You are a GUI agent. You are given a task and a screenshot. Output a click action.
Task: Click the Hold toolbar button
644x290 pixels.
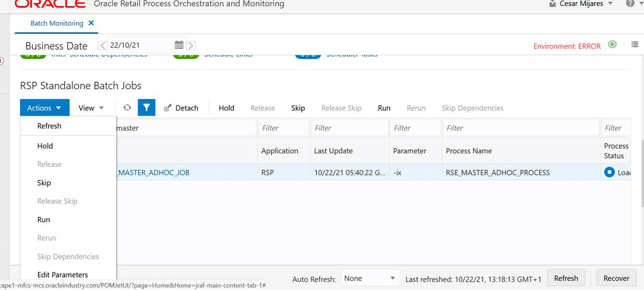[x=226, y=108]
